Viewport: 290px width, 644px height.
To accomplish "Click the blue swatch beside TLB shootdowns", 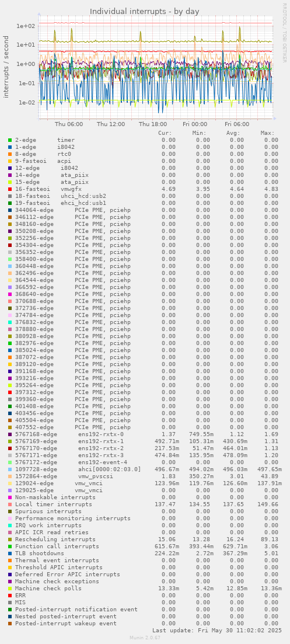I will [10, 554].
